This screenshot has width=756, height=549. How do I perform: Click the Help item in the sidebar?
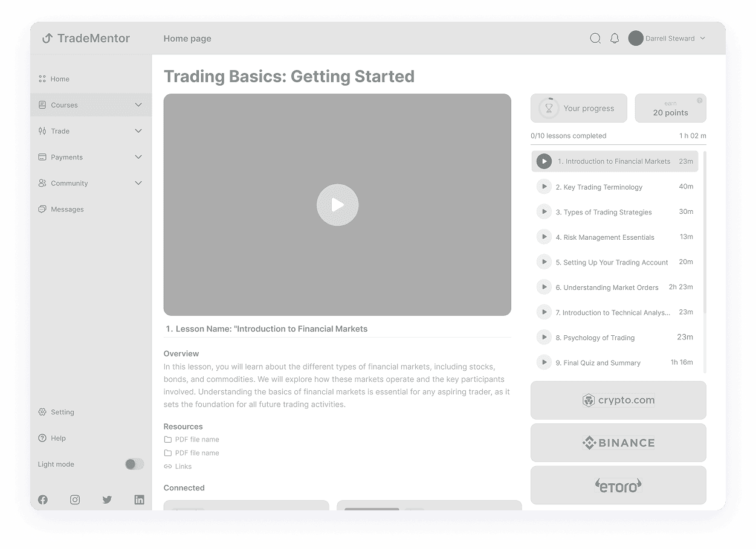point(58,438)
